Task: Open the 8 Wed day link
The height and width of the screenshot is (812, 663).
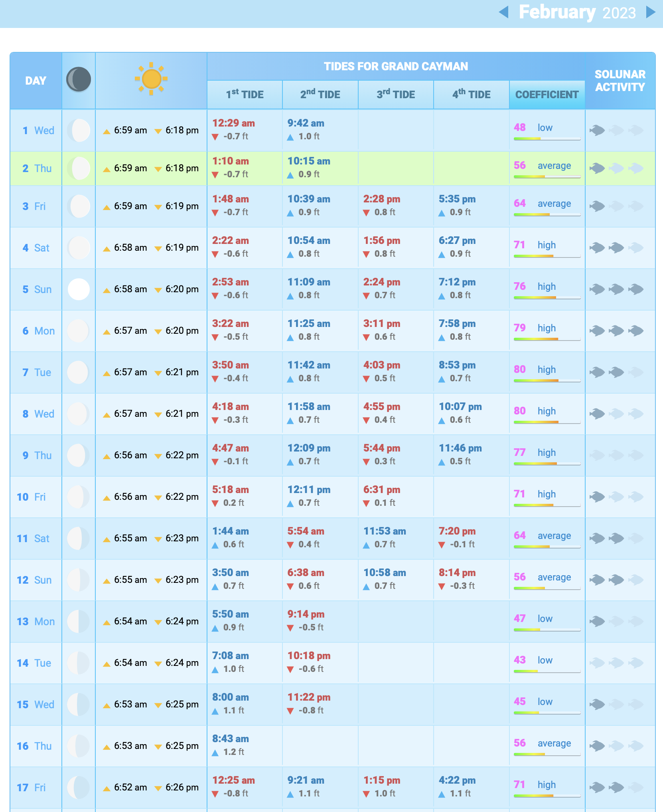Action: click(x=38, y=414)
